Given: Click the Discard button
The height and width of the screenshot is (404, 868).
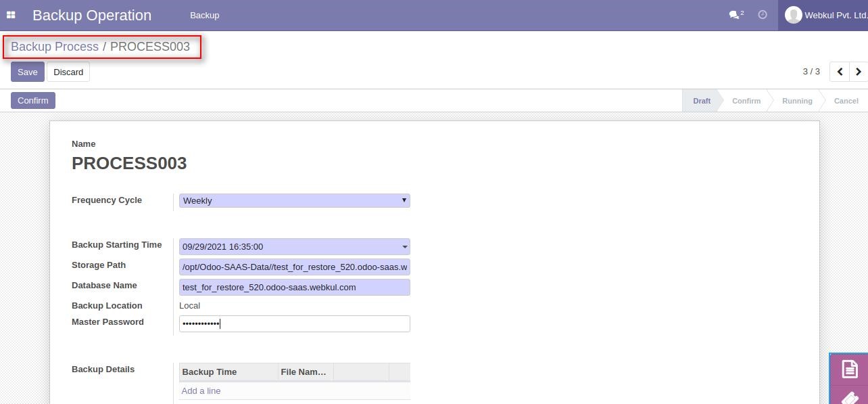Looking at the screenshot, I should tap(68, 72).
